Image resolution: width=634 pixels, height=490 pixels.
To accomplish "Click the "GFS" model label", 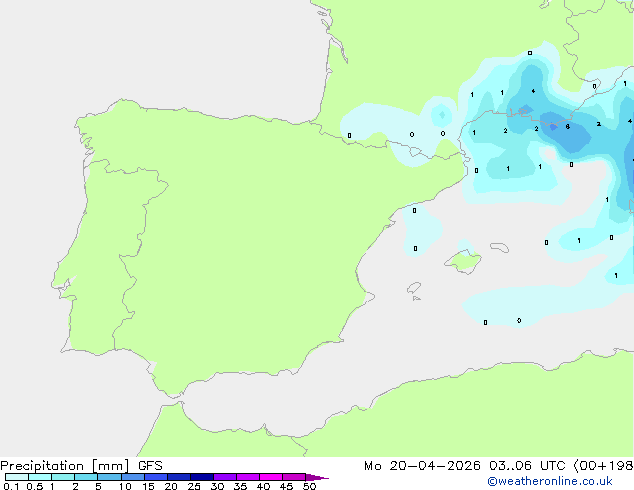I will click(x=150, y=466).
